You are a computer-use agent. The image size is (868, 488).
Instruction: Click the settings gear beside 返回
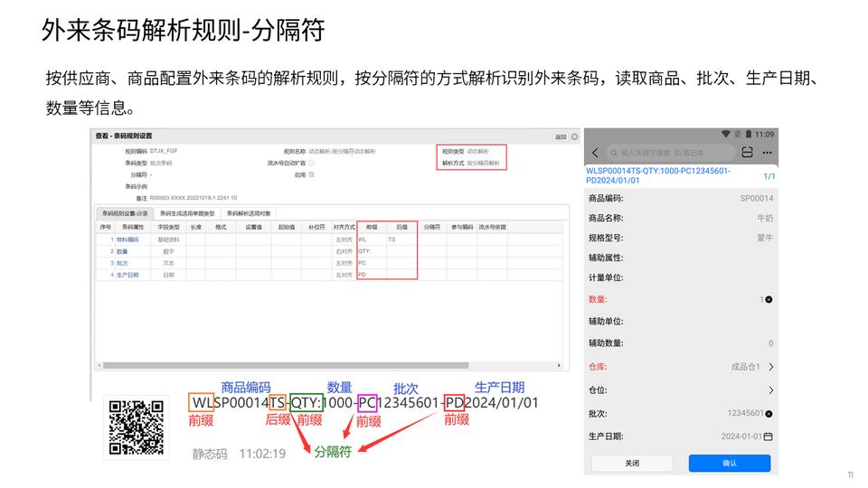tap(574, 136)
